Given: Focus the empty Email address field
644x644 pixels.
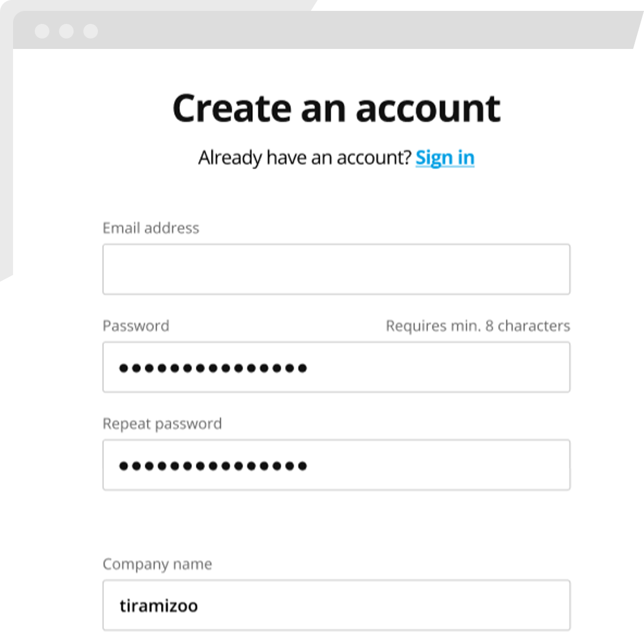Looking at the screenshot, I should point(336,269).
